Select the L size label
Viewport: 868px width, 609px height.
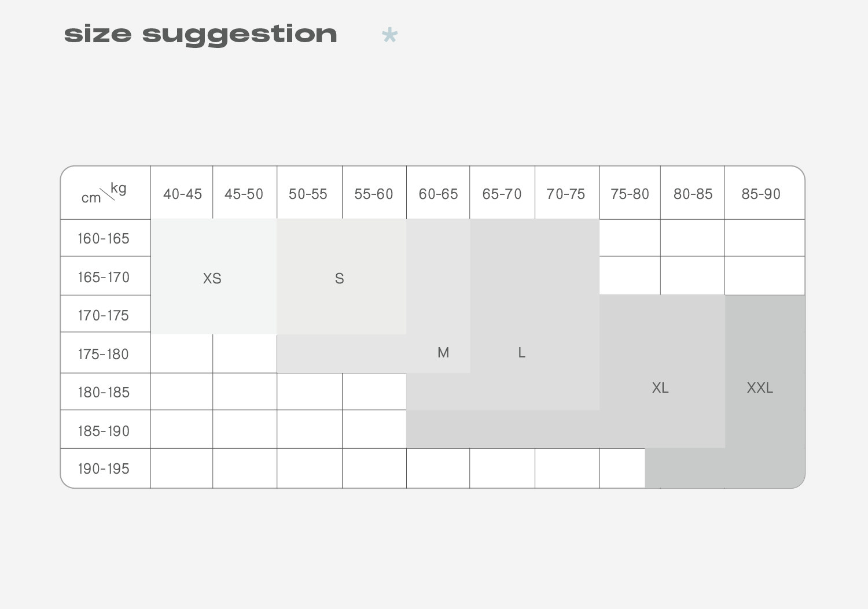[521, 352]
